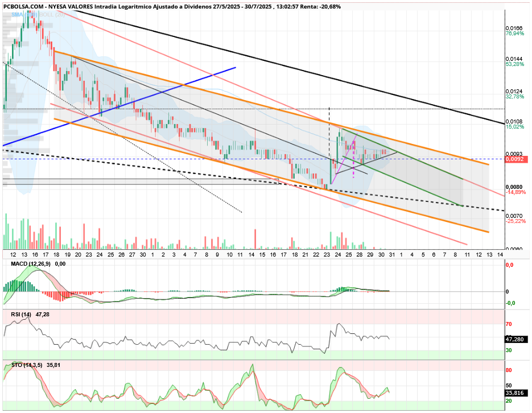Click the -25,22% percentage label
Viewport: 532px width, 413px height.
click(x=515, y=221)
